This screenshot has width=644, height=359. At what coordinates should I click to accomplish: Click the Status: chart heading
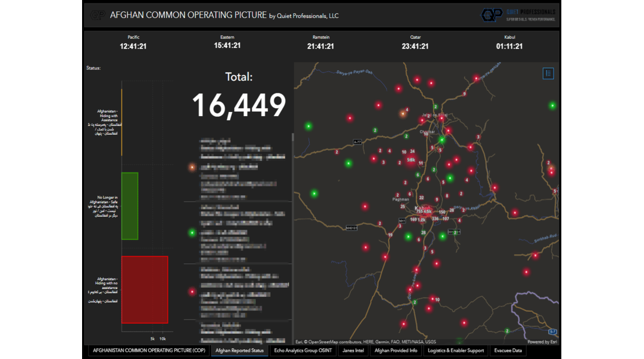[93, 68]
